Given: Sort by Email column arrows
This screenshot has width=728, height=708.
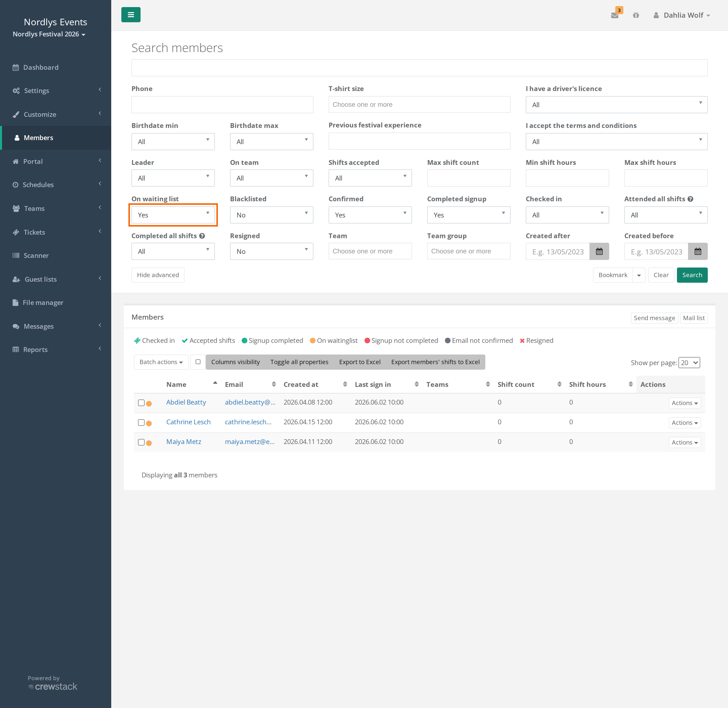Looking at the screenshot, I should click(x=274, y=384).
